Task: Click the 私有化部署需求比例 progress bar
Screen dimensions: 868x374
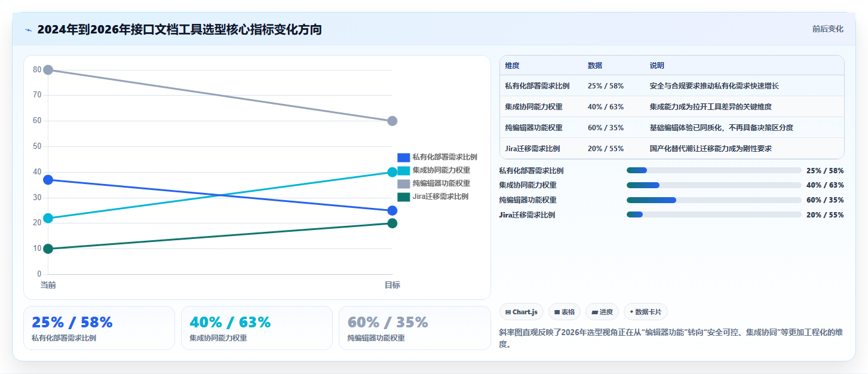Action: (x=714, y=170)
